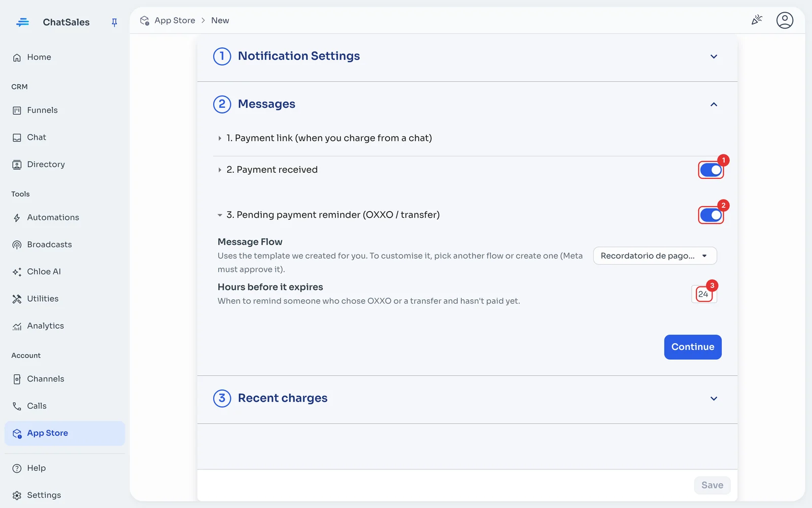
Task: Click the App Store breadcrumb link
Action: [175, 20]
